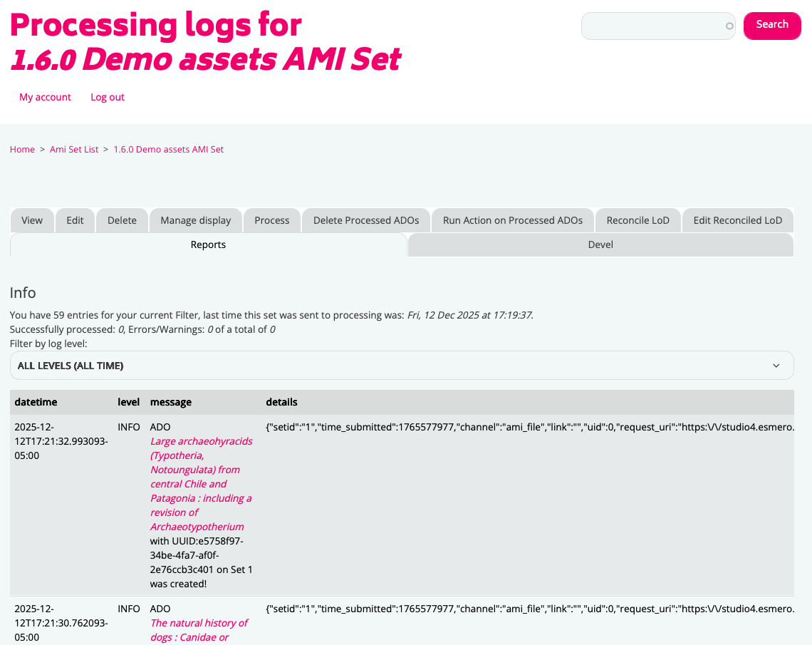Open the Reconcile LoD tab
This screenshot has width=812, height=645.
pos(638,220)
